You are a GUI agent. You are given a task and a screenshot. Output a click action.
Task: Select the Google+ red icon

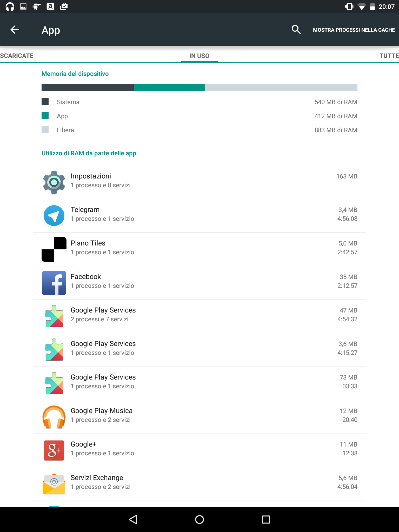coord(54,450)
